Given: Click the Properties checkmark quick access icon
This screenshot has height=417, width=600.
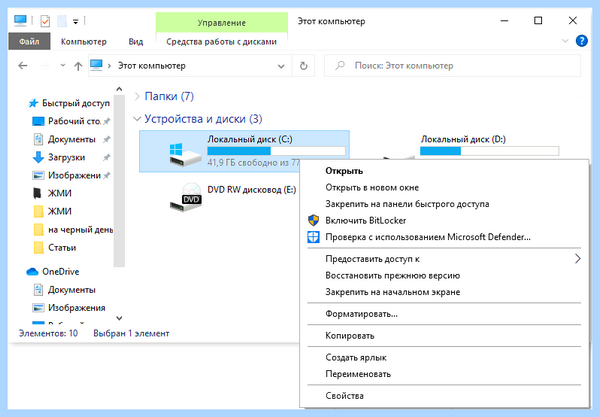Looking at the screenshot, I should click(45, 21).
